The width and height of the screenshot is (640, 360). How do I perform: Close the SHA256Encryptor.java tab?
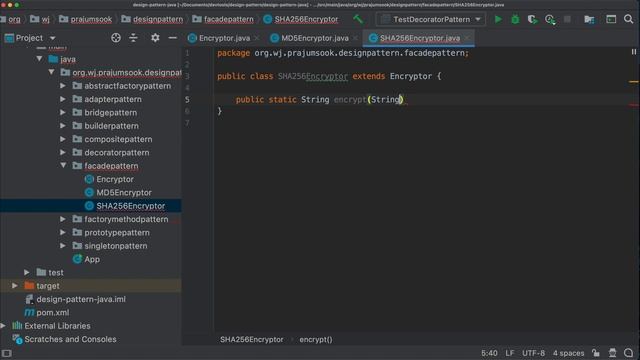point(467,38)
